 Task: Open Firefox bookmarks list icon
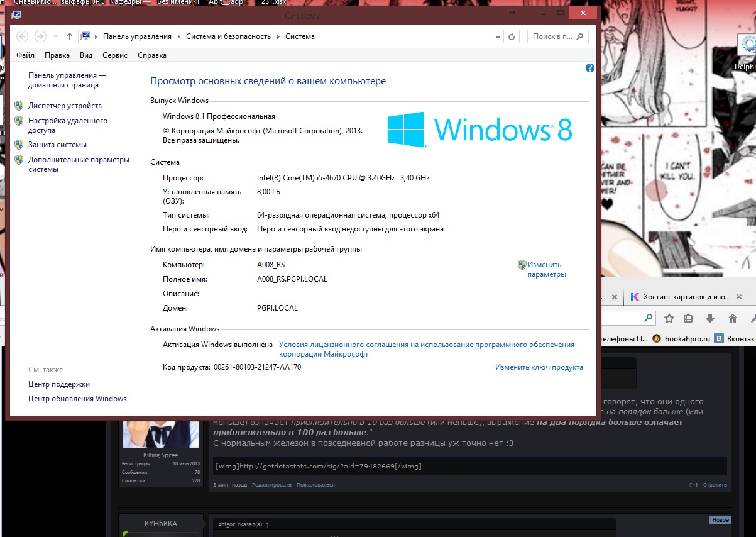click(x=689, y=318)
